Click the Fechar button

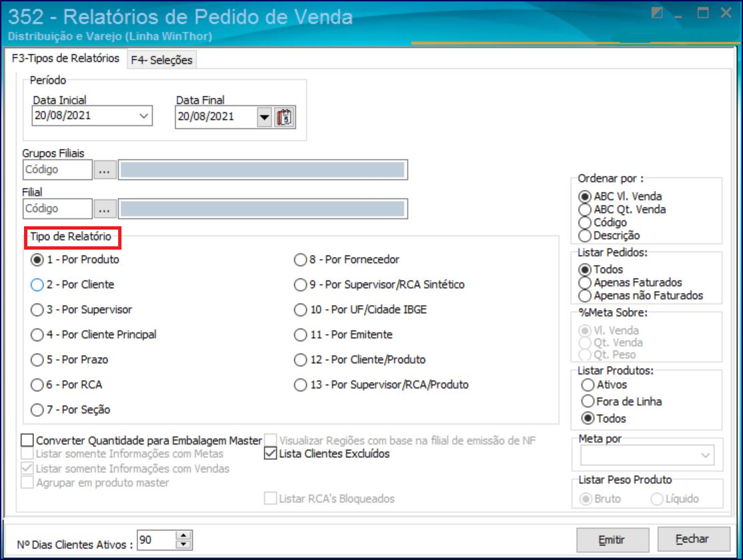click(693, 539)
